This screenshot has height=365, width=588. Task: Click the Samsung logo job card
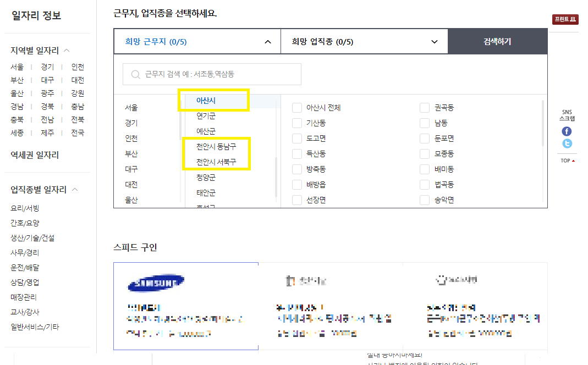pyautogui.click(x=186, y=306)
